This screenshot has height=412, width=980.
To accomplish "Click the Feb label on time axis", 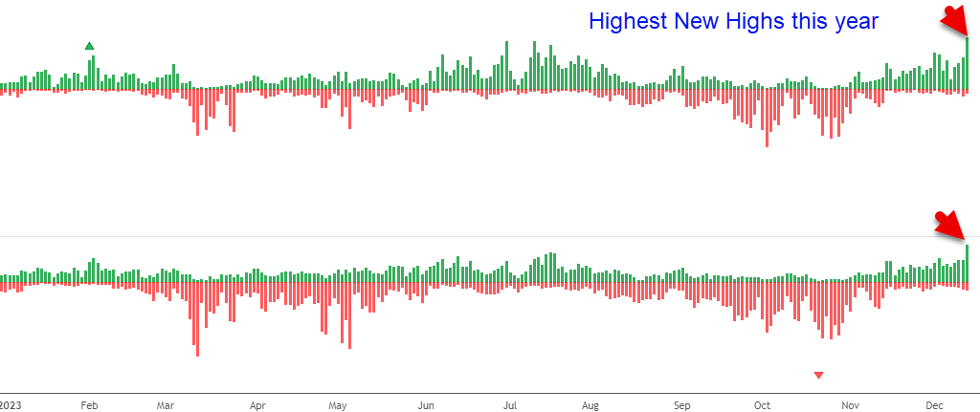I will pyautogui.click(x=89, y=405).
